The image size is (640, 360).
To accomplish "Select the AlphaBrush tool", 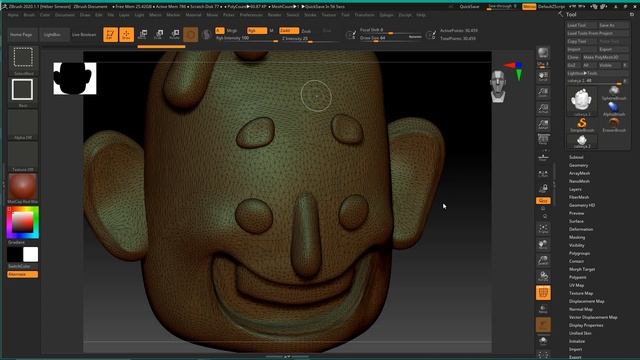I will click(613, 109).
